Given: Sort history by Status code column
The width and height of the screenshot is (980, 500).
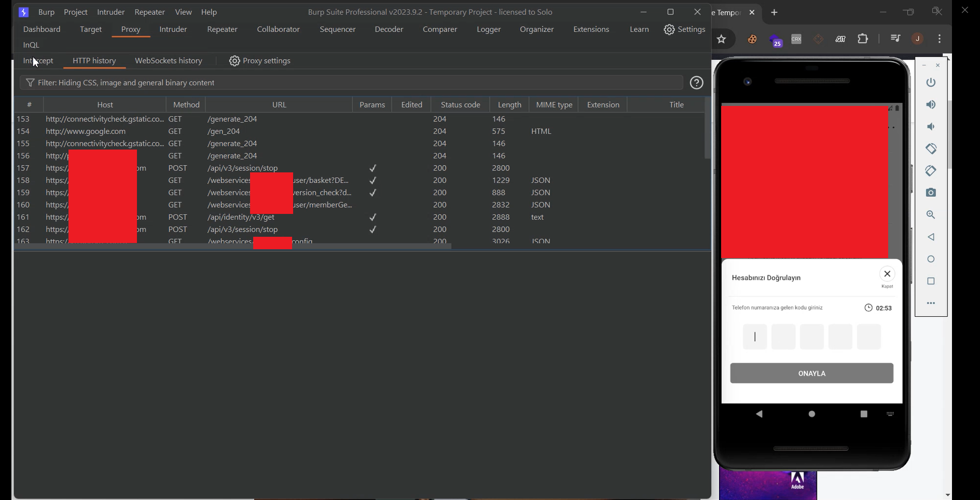Looking at the screenshot, I should click(x=460, y=105).
